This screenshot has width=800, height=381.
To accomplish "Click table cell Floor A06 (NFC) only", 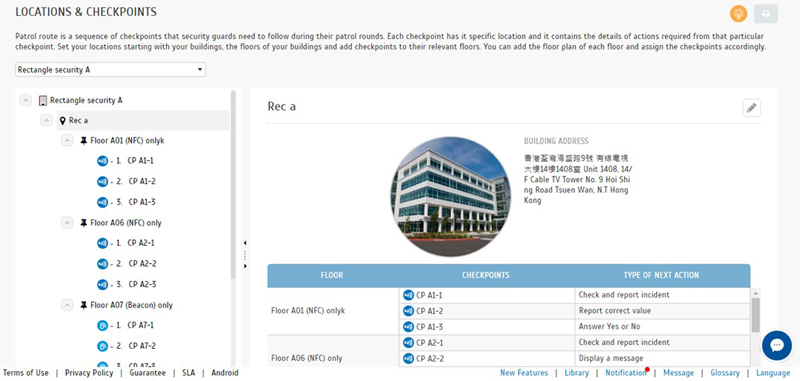I will point(333,350).
